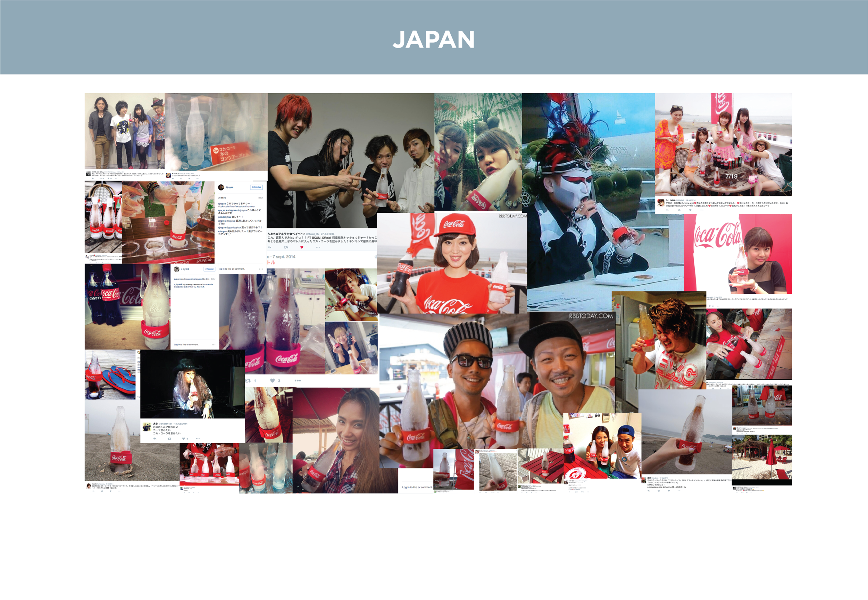Open the beach hut with red umbrella photo

coord(761,459)
